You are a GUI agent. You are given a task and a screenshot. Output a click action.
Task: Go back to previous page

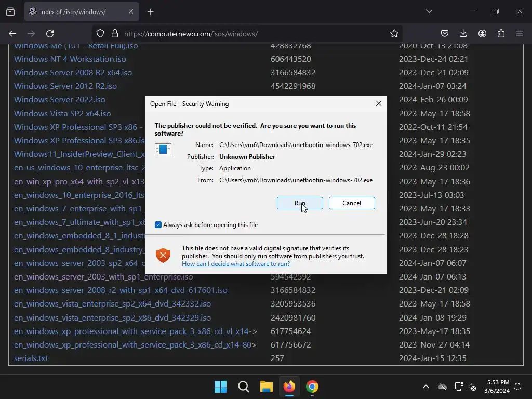click(12, 34)
